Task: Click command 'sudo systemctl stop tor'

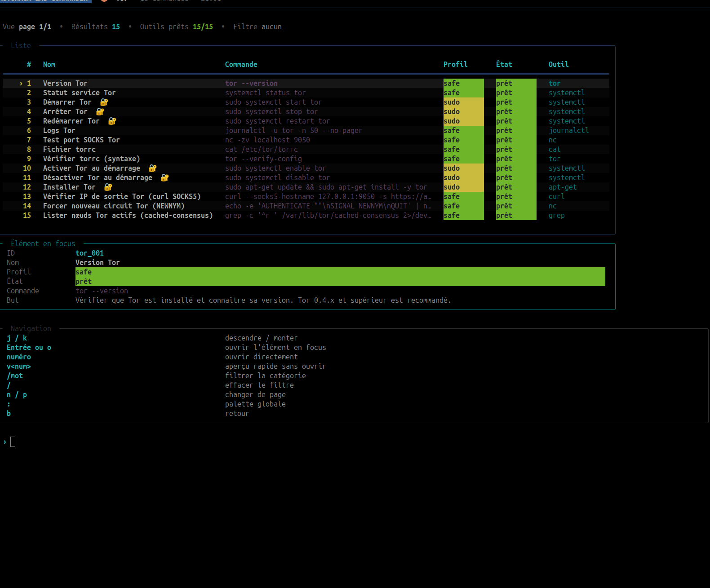Action: tap(271, 111)
